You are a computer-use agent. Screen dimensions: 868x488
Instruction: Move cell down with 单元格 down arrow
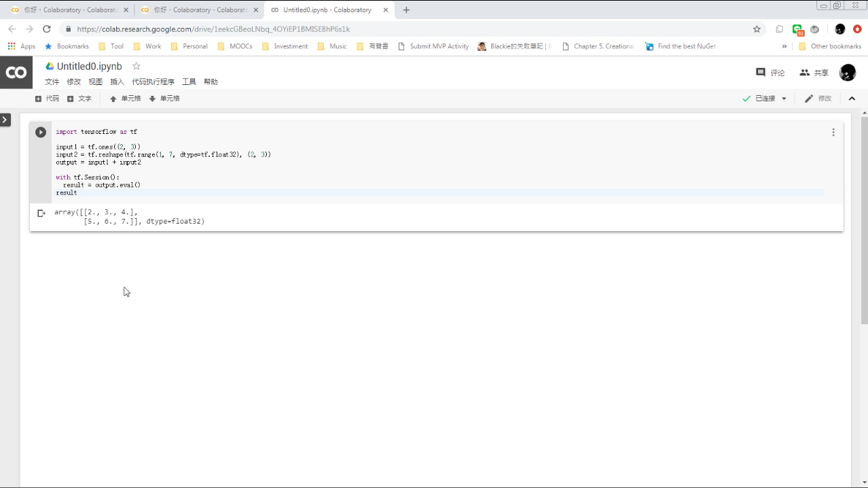(x=164, y=99)
